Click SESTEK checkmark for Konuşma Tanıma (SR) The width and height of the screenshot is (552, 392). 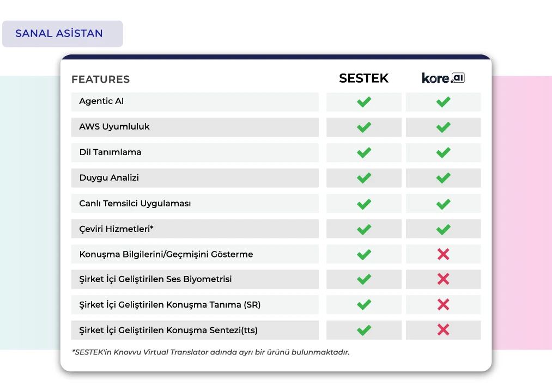point(364,304)
